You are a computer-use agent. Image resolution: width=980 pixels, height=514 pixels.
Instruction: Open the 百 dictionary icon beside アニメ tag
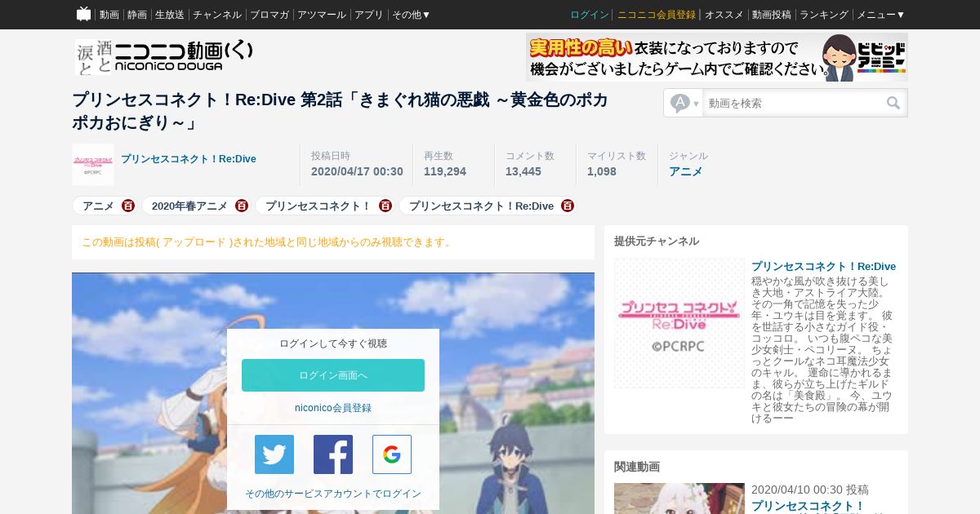(128, 206)
